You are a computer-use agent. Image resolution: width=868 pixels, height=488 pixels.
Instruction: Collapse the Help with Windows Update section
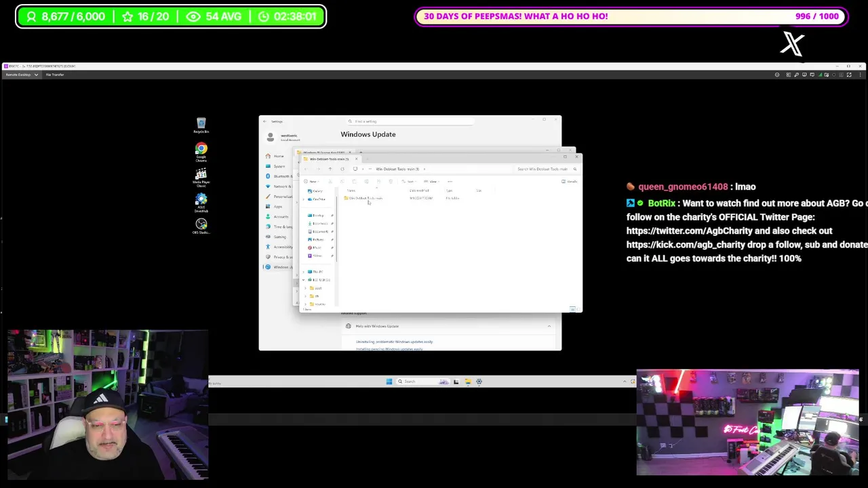click(x=549, y=326)
